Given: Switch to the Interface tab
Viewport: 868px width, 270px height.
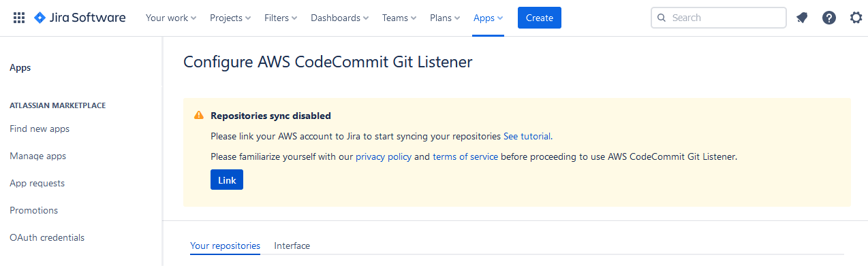Looking at the screenshot, I should [x=292, y=246].
